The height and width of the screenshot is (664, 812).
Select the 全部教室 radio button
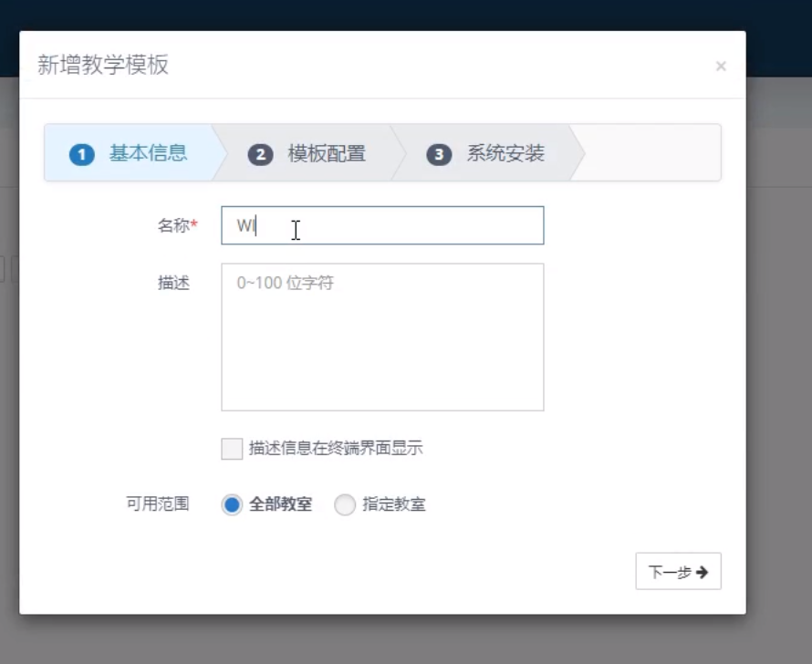pos(233,504)
